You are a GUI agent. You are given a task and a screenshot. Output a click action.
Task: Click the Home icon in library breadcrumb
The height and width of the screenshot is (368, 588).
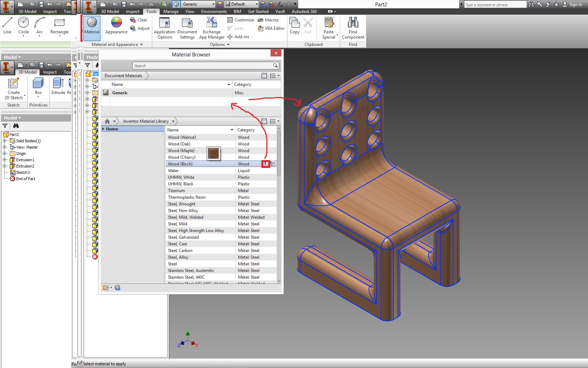point(107,121)
